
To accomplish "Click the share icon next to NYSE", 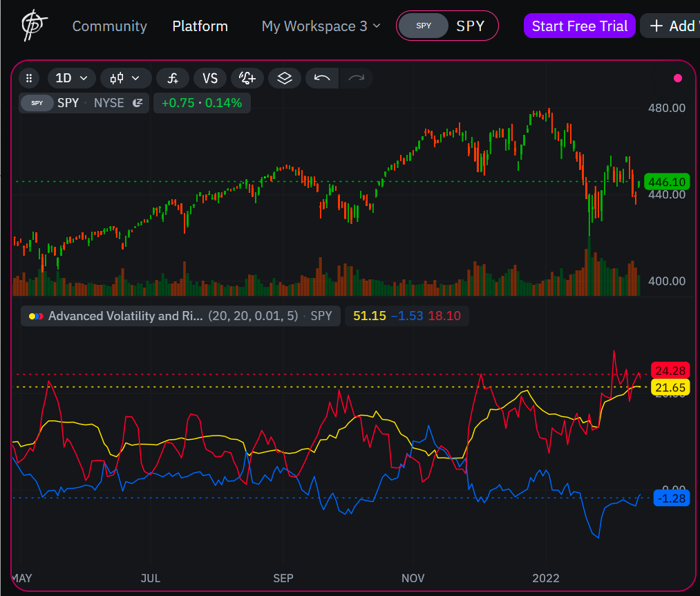I will pyautogui.click(x=136, y=102).
